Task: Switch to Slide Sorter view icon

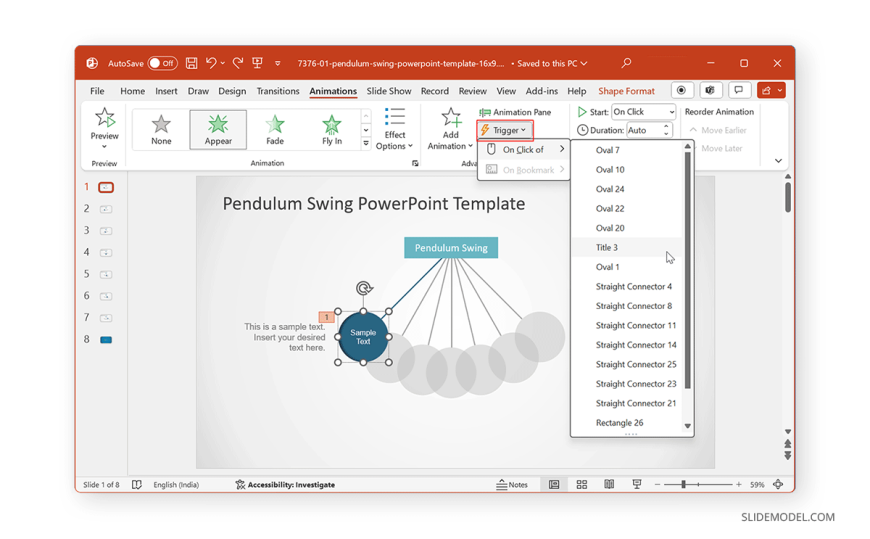Action: [581, 485]
